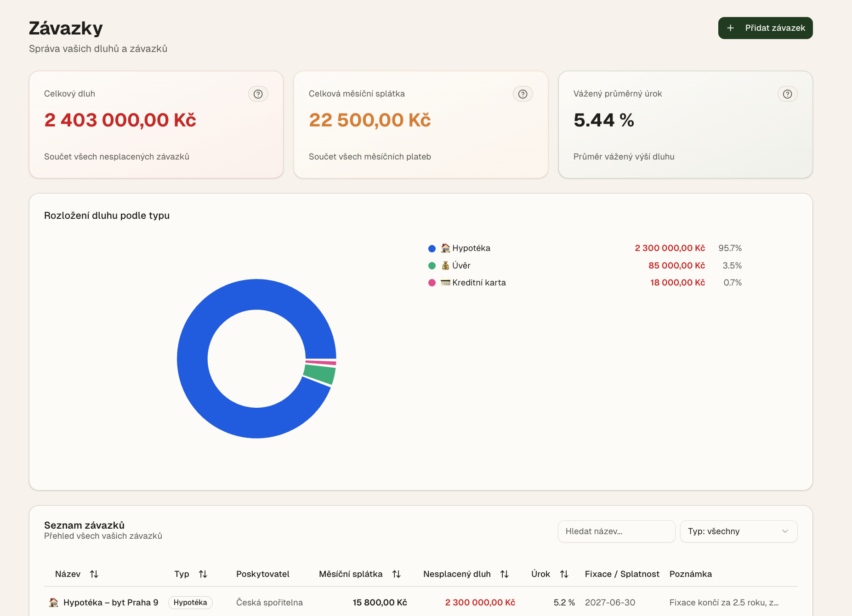
Task: Click the Hledat název search field
Action: point(616,531)
